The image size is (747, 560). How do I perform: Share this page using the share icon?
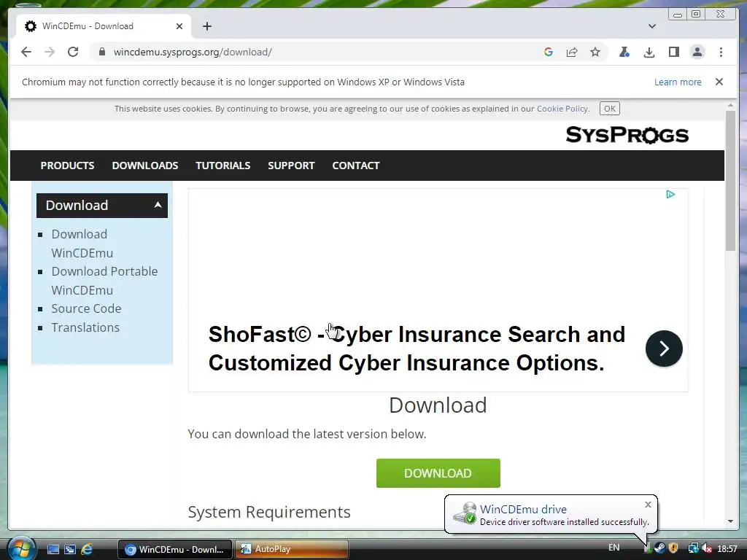coord(572,52)
